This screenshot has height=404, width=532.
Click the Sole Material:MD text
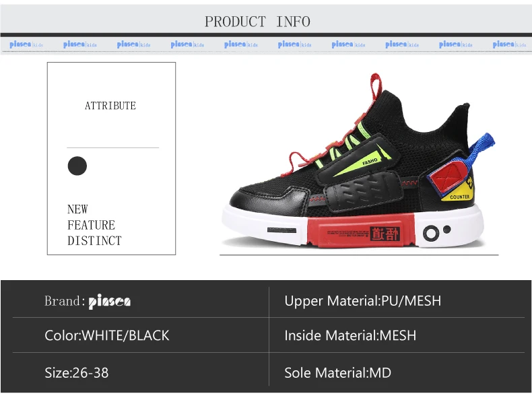tap(337, 373)
